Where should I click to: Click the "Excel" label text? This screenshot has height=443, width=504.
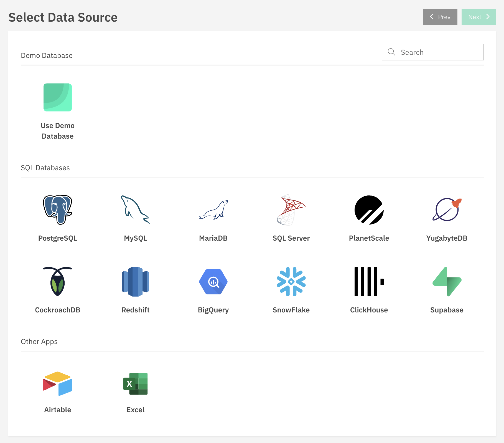click(x=135, y=410)
